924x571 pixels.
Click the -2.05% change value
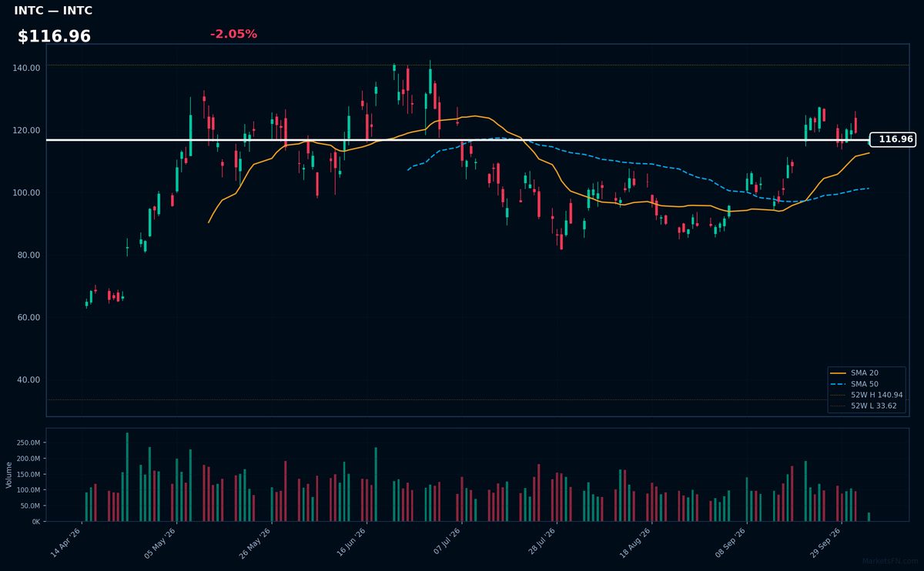(x=233, y=34)
